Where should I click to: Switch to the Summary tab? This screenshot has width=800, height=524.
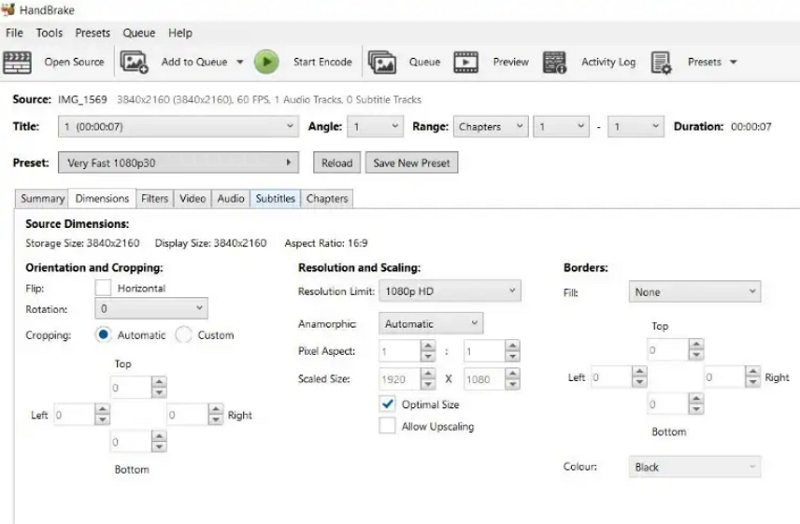42,198
